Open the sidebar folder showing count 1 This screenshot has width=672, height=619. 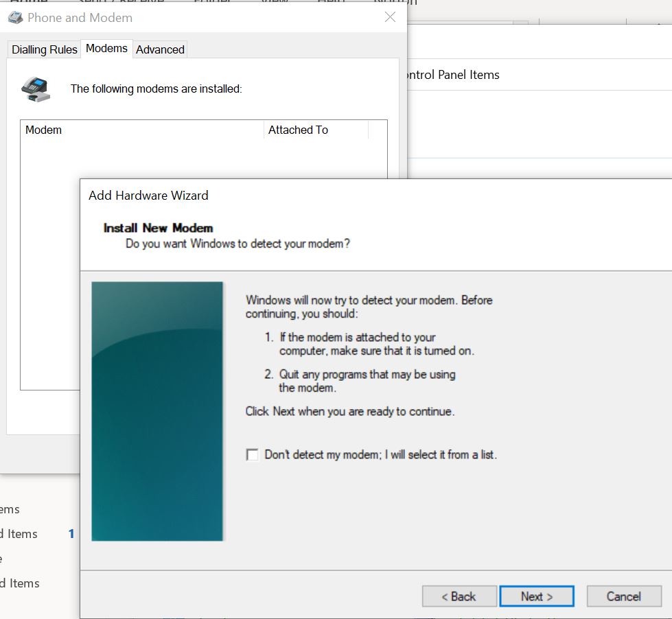19,534
